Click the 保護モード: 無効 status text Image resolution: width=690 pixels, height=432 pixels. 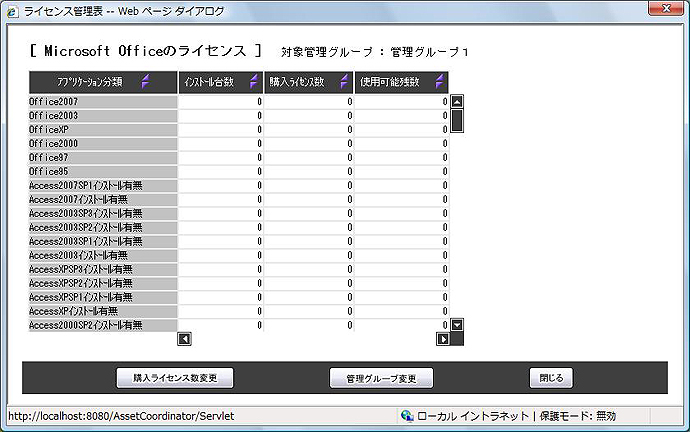click(x=578, y=416)
